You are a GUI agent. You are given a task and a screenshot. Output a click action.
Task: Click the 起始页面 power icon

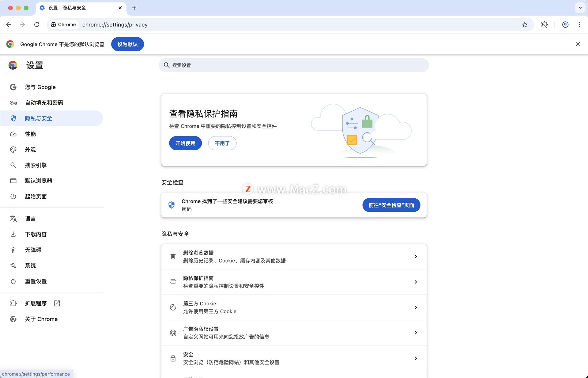[x=13, y=197]
